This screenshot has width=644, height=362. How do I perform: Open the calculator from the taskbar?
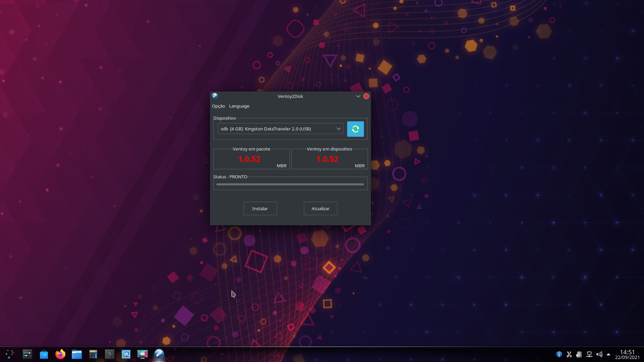click(93, 354)
